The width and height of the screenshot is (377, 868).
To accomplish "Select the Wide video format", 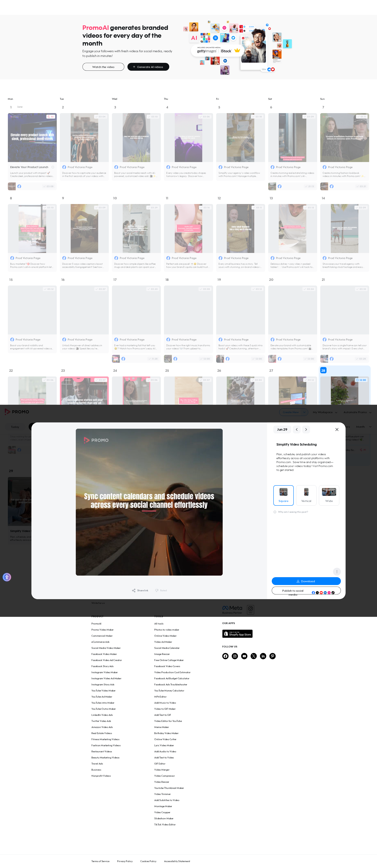I will pos(329,495).
